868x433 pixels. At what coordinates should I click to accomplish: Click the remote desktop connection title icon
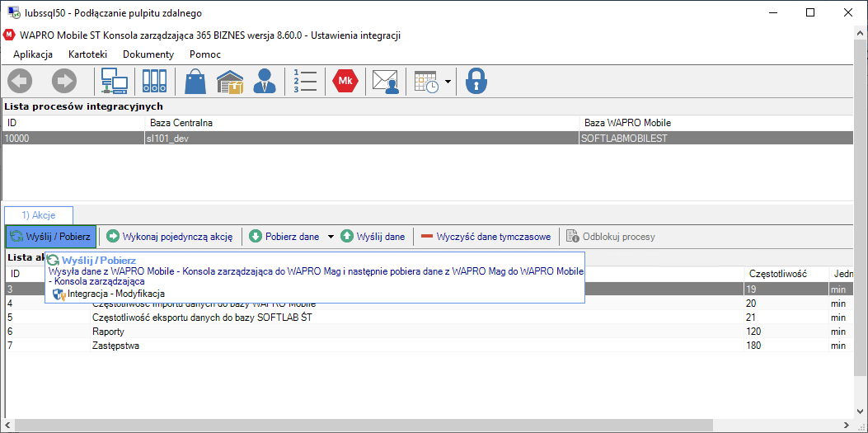(13, 12)
